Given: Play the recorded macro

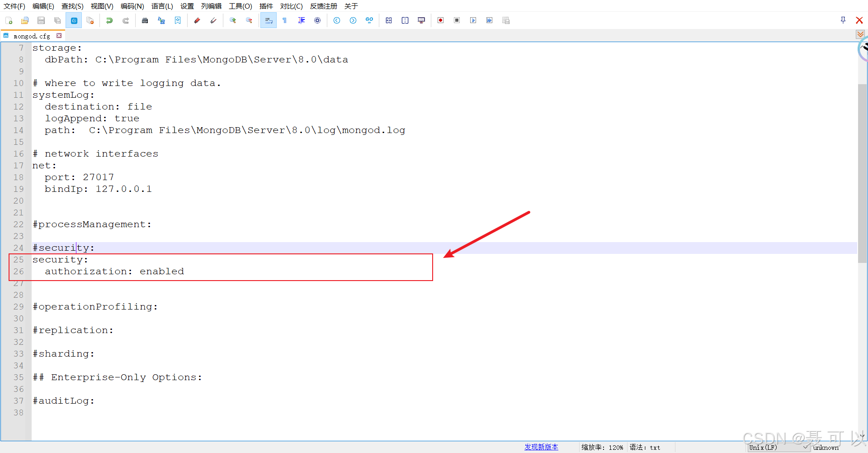Looking at the screenshot, I should [473, 20].
